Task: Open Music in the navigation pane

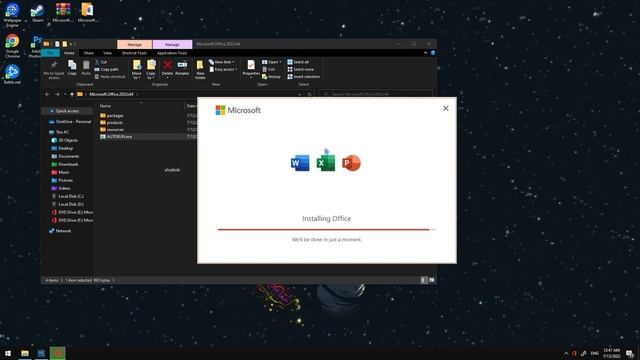Action: pyautogui.click(x=60, y=172)
